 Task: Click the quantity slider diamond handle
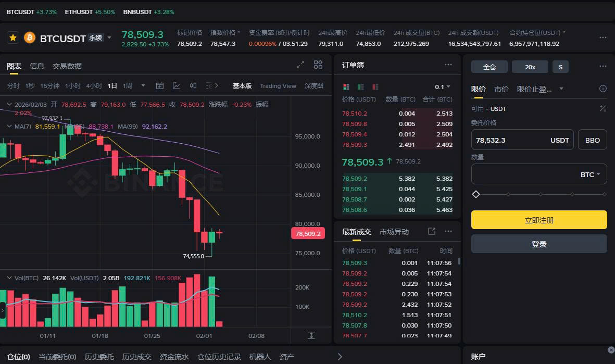(476, 194)
